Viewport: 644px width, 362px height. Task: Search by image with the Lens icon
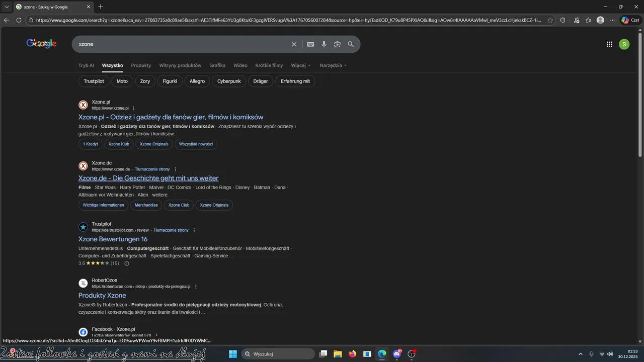pyautogui.click(x=337, y=44)
